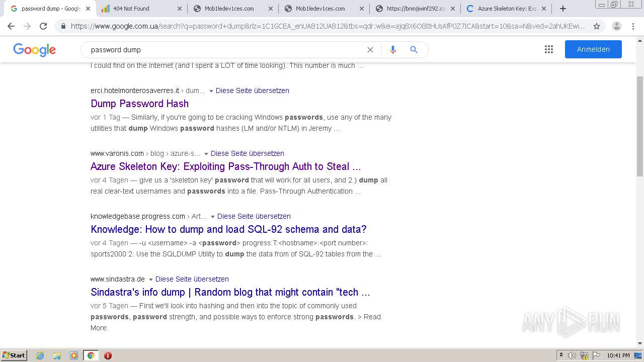Click the URL address bar
This screenshot has height=362, width=644.
pyautogui.click(x=327, y=26)
